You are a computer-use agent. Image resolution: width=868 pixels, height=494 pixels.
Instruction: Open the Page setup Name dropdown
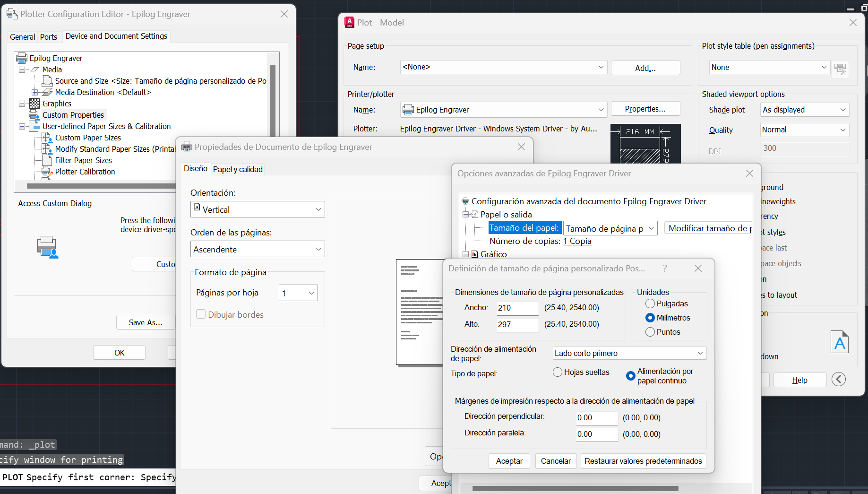504,67
